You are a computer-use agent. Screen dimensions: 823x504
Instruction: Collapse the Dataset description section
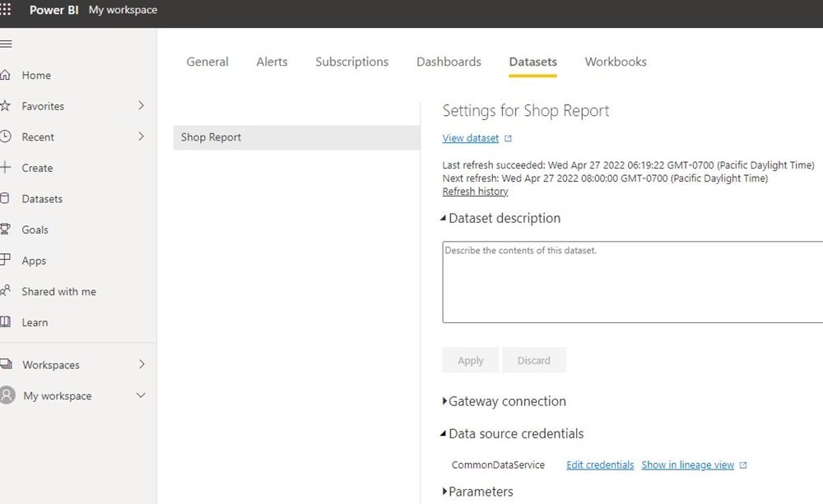coord(444,218)
